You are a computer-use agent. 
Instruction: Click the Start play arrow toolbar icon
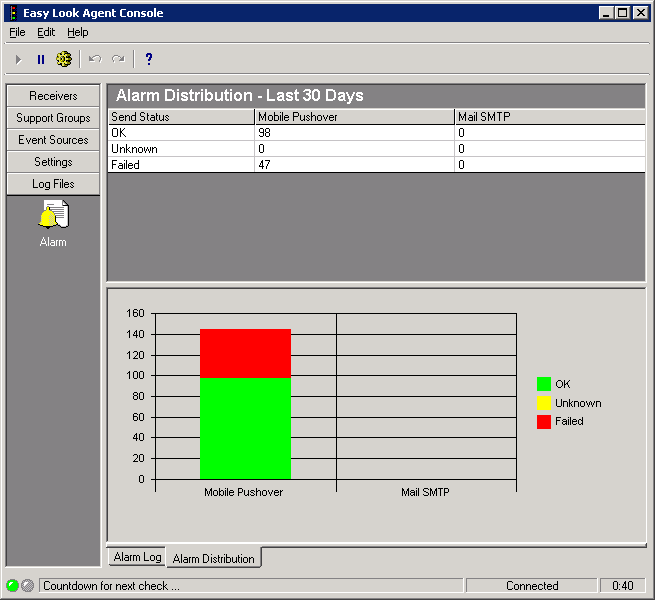coord(18,60)
